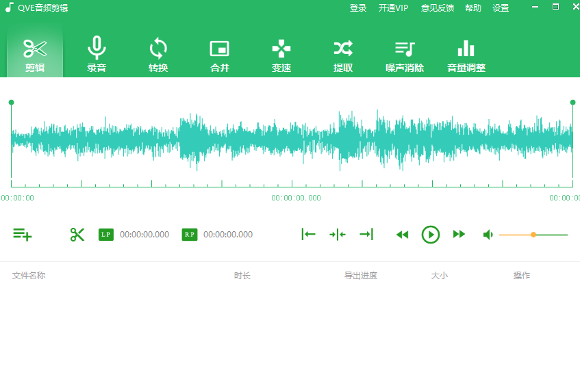This screenshot has width=580, height=392.
Task: Jump to selection end marker icon
Action: point(366,234)
